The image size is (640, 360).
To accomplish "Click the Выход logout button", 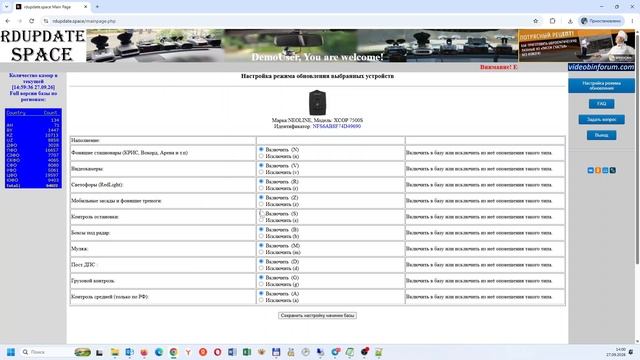I will click(601, 135).
